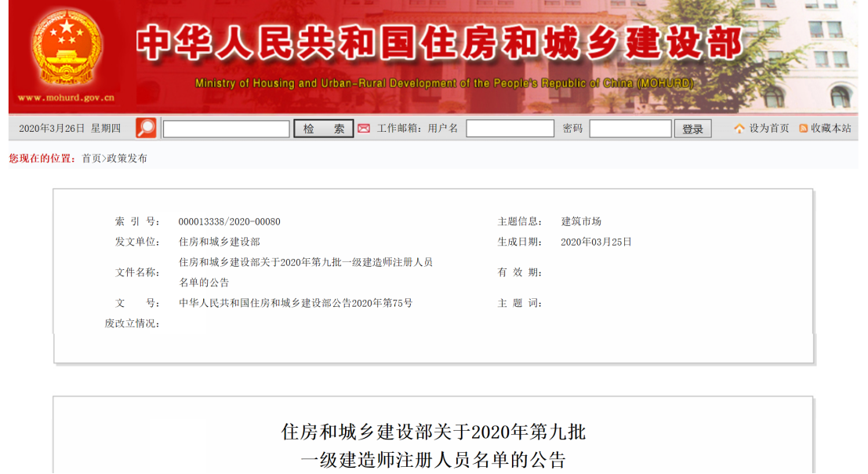Focus the site search input field

(226, 129)
